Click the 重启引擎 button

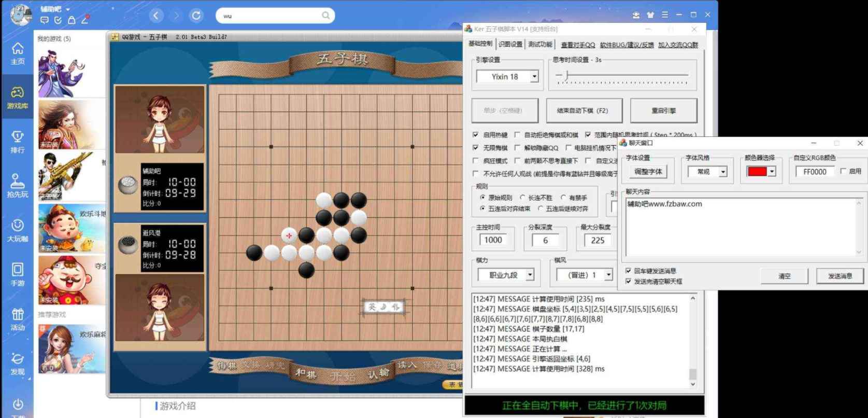click(663, 110)
